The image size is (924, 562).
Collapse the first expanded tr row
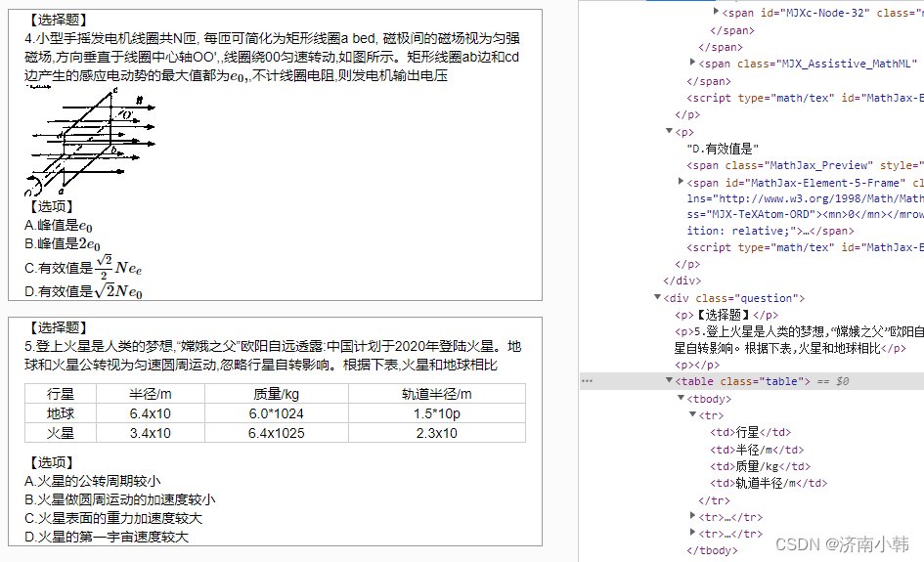[692, 414]
